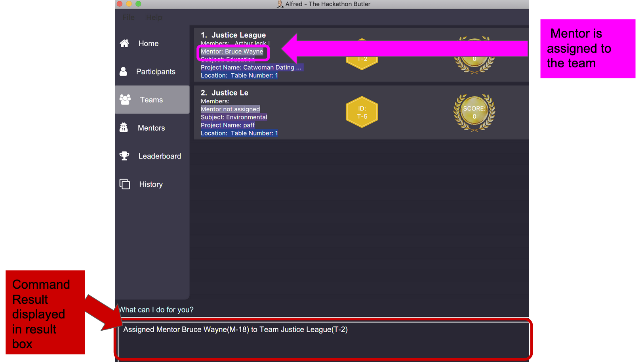Click 'Members: Arthur leck' line
Image resolution: width=644 pixels, height=362 pixels.
(x=235, y=43)
